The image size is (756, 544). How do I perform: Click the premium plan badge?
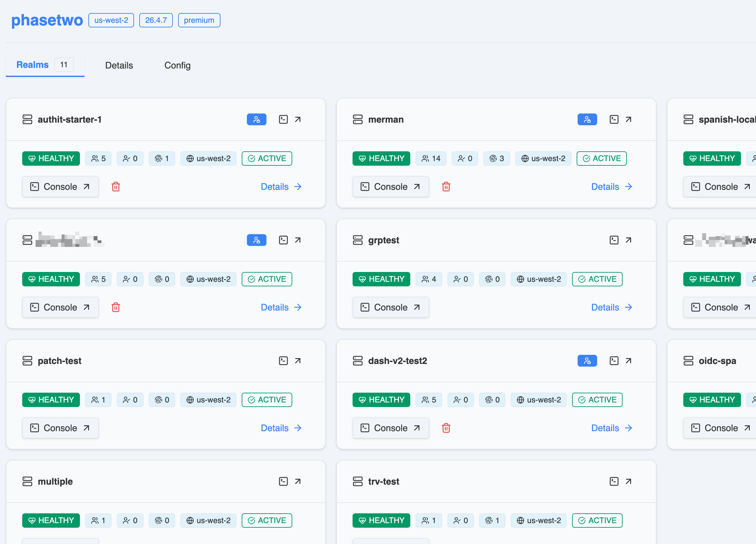(199, 20)
